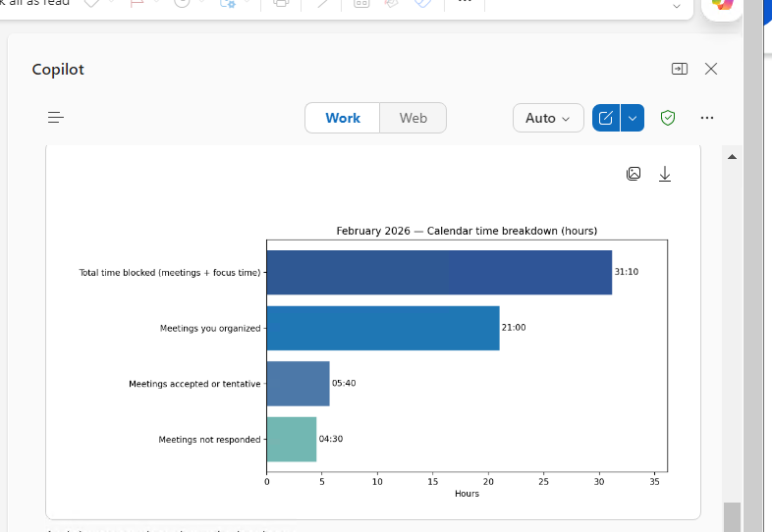772x532 pixels.
Task: Click the '31:10' value label
Action: 627,272
